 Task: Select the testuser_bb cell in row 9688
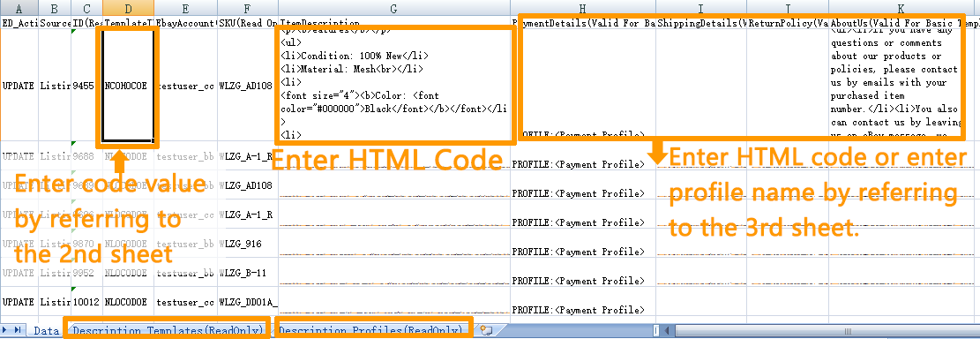tap(185, 156)
